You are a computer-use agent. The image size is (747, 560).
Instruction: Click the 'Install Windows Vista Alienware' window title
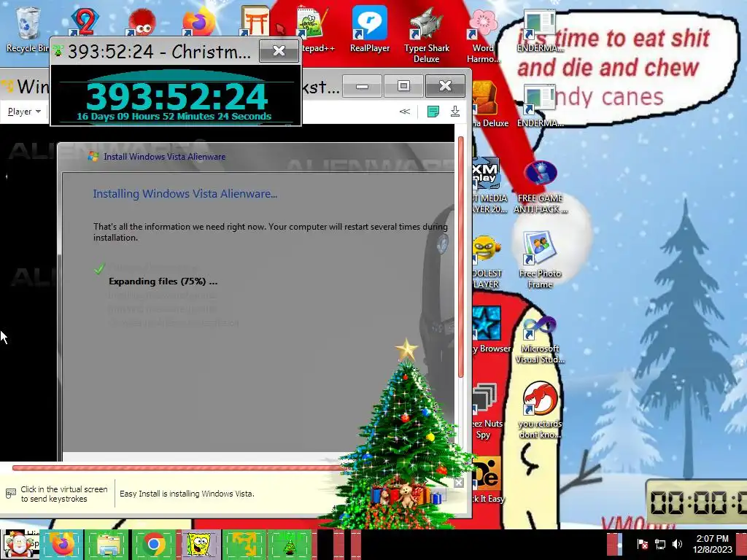coord(164,157)
